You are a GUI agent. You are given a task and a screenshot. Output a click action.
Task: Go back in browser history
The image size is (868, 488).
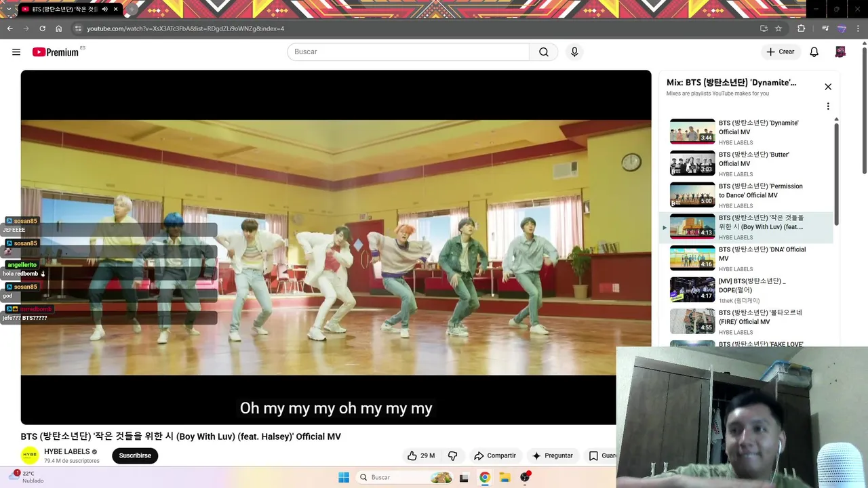(x=9, y=28)
